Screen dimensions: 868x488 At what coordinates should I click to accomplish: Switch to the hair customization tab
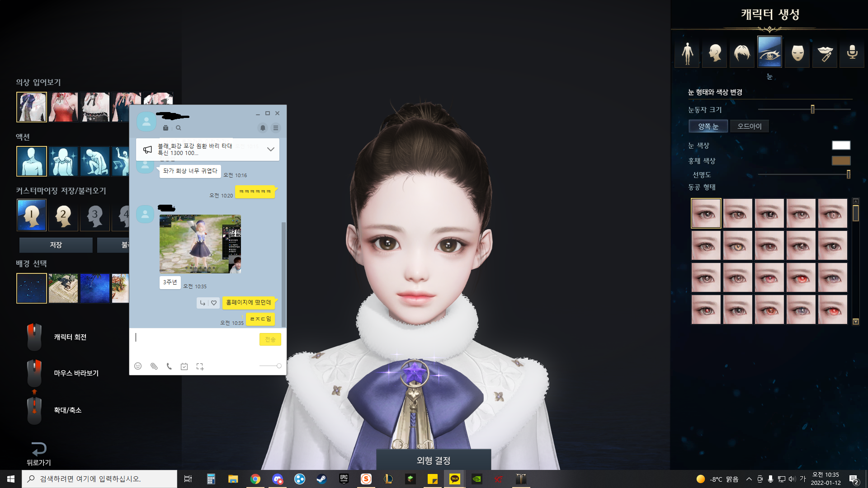point(742,53)
